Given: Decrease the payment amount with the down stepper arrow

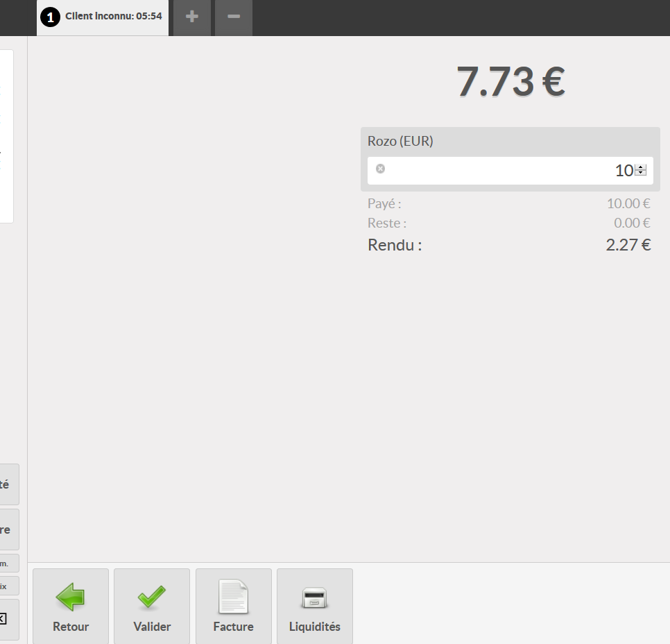Looking at the screenshot, I should [641, 173].
